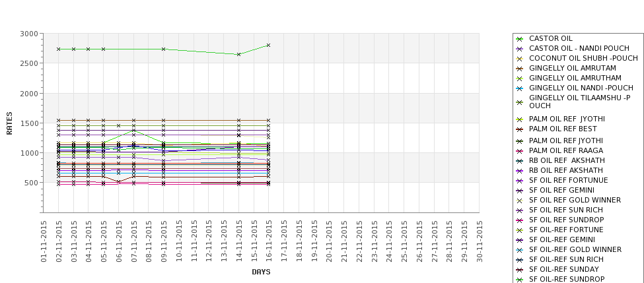Image resolution: width=644 pixels, height=283 pixels.
Task: Click the RATES y-axis title
Action: pos(9,123)
